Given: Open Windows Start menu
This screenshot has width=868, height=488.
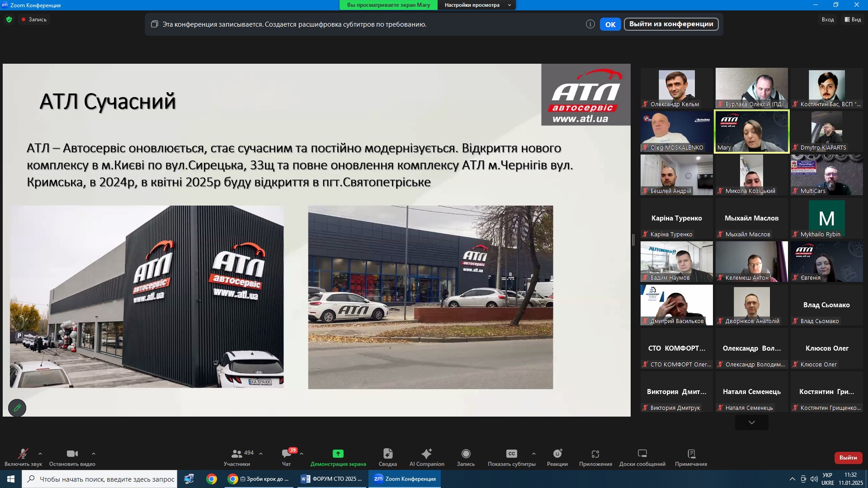Looking at the screenshot, I should pos(11,479).
